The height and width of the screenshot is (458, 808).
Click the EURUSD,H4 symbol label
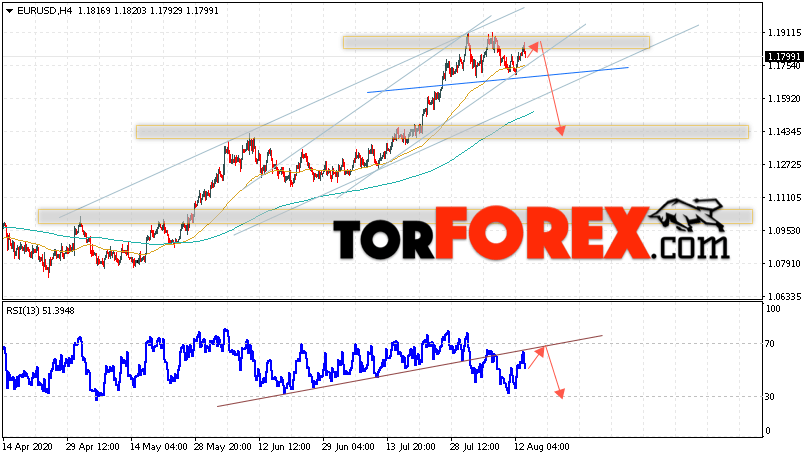coord(45,11)
